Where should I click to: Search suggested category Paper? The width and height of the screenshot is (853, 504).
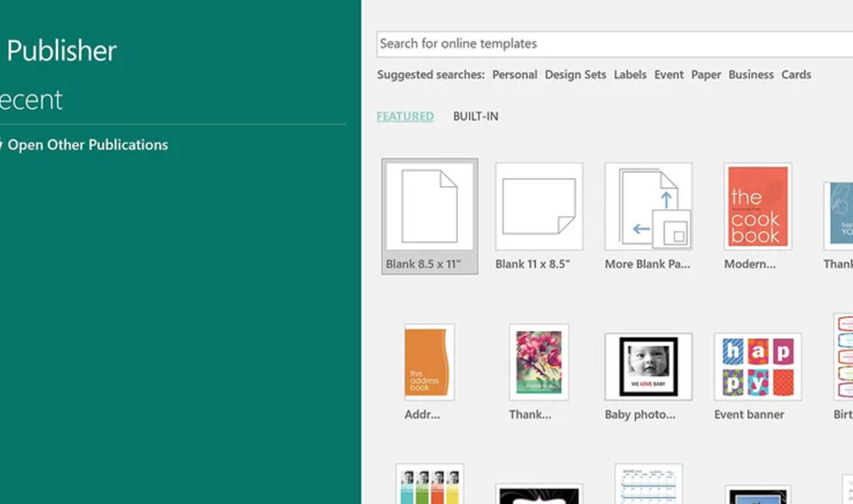706,74
